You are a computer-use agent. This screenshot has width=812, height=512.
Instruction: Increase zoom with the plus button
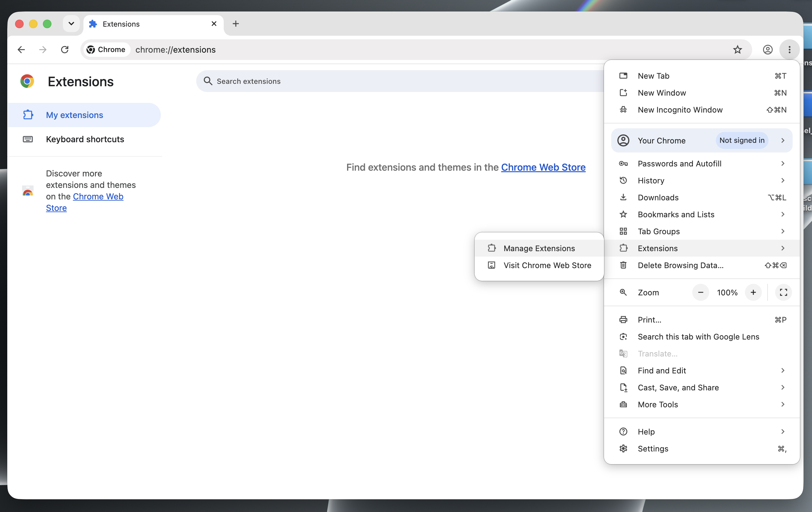coord(753,292)
